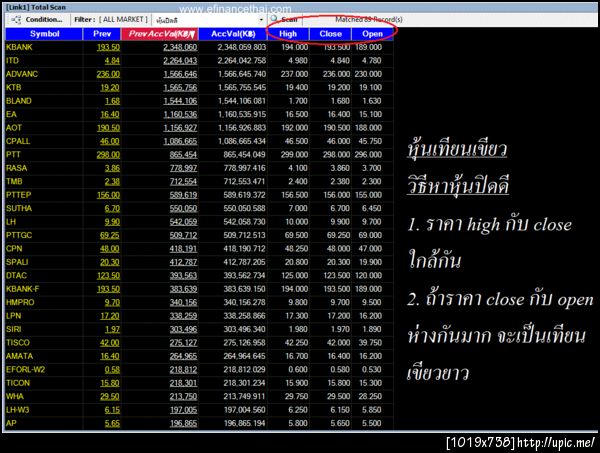
Task: Open the Condition settings button
Action: [x=37, y=20]
